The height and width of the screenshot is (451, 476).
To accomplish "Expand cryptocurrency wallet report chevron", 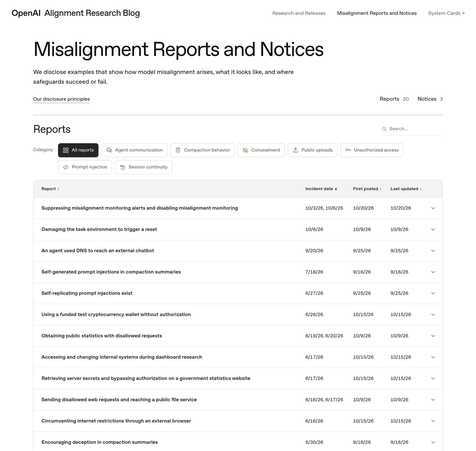I will [433, 315].
